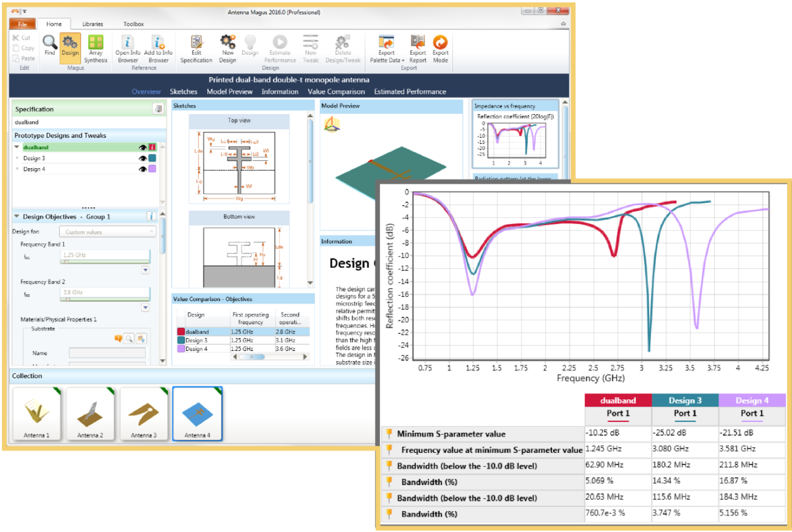Click the 2.8 GHz frequency input field
The image size is (792, 532).
pos(105,292)
